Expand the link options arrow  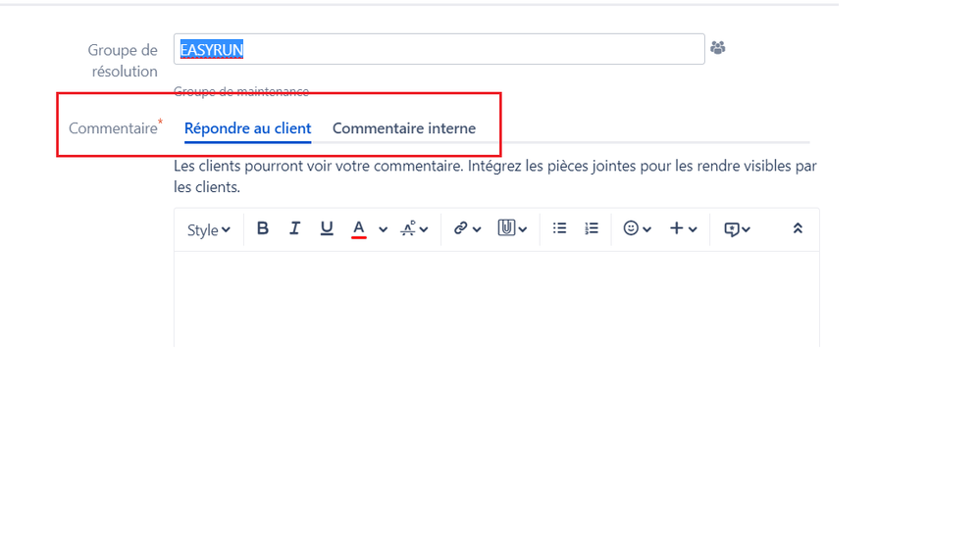[477, 229]
